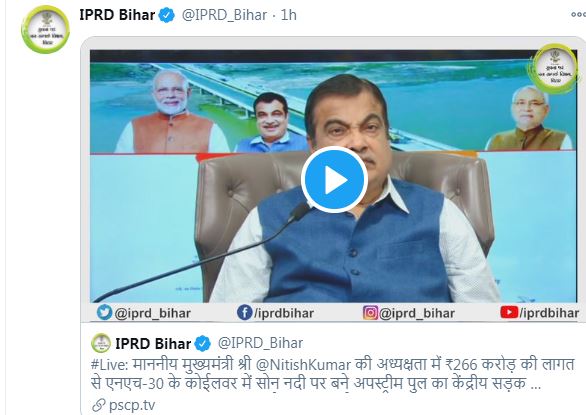
Task: Click the quoted tweet's verified badge
Action: pos(203,344)
